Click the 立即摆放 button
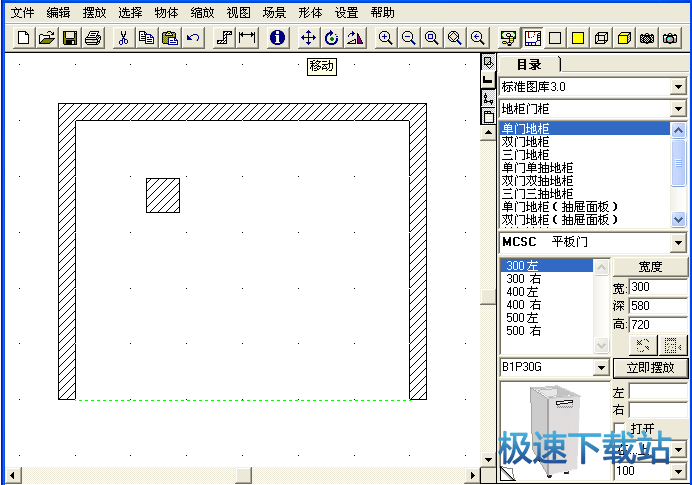This screenshot has height=485, width=692. click(650, 368)
